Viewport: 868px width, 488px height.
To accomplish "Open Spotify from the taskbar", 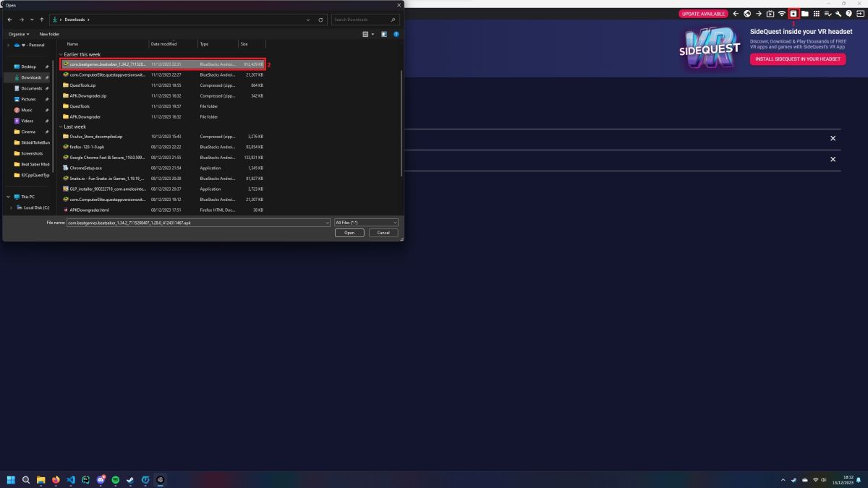I will (x=116, y=479).
